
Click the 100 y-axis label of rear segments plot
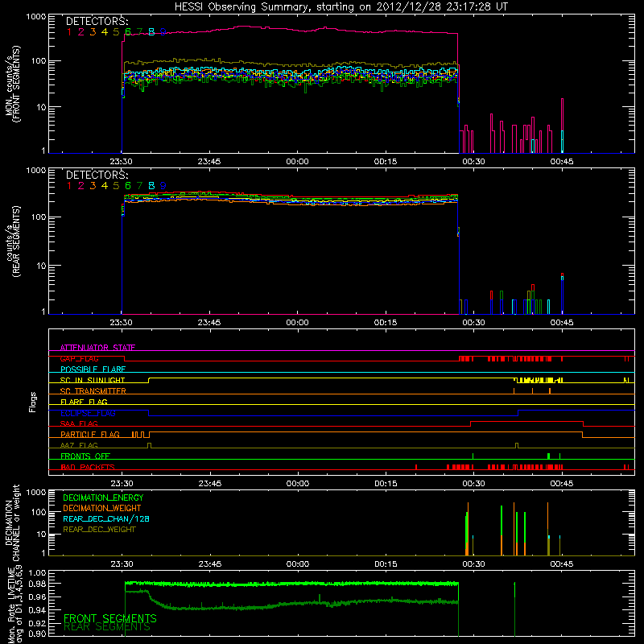(x=39, y=217)
